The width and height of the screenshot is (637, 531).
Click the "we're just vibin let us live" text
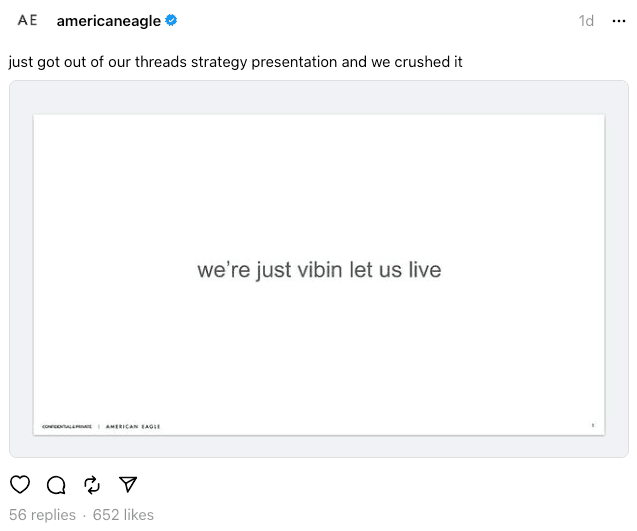[x=319, y=270]
